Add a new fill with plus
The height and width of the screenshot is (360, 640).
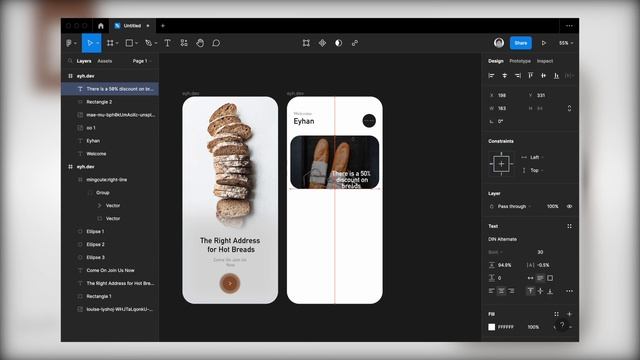tap(569, 314)
